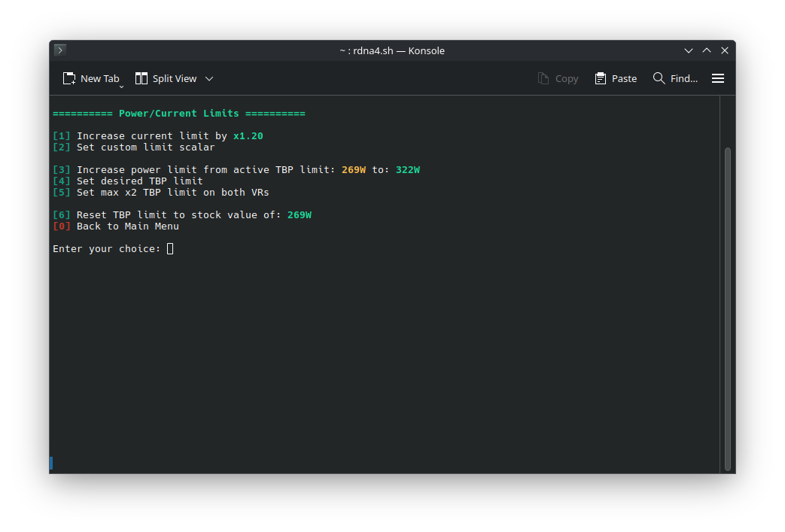Click the Copy toolbar button
Image resolution: width=785 pixels, height=532 pixels.
click(x=558, y=78)
